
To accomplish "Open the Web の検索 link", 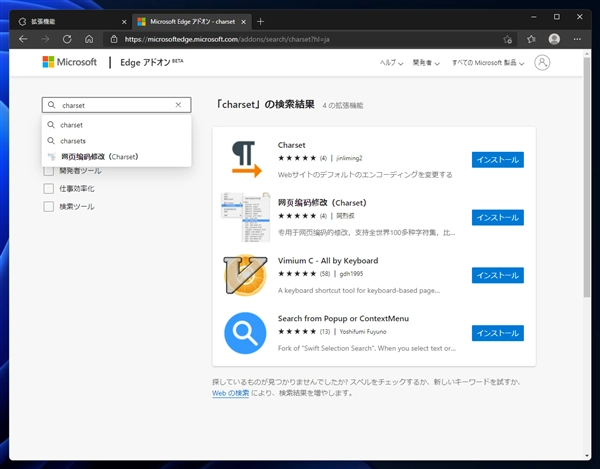I will pyautogui.click(x=230, y=393).
